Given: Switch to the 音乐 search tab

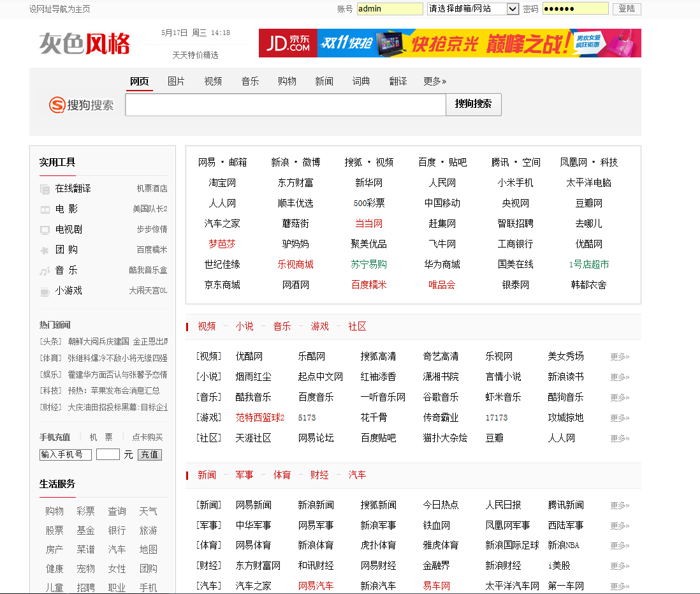Looking at the screenshot, I should point(250,81).
